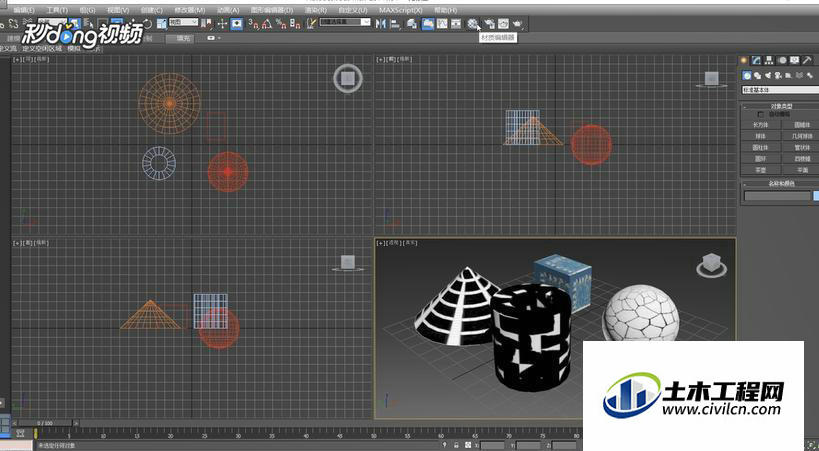This screenshot has width=819, height=451.
Task: Toggle the Percent Snap button
Action: click(282, 24)
